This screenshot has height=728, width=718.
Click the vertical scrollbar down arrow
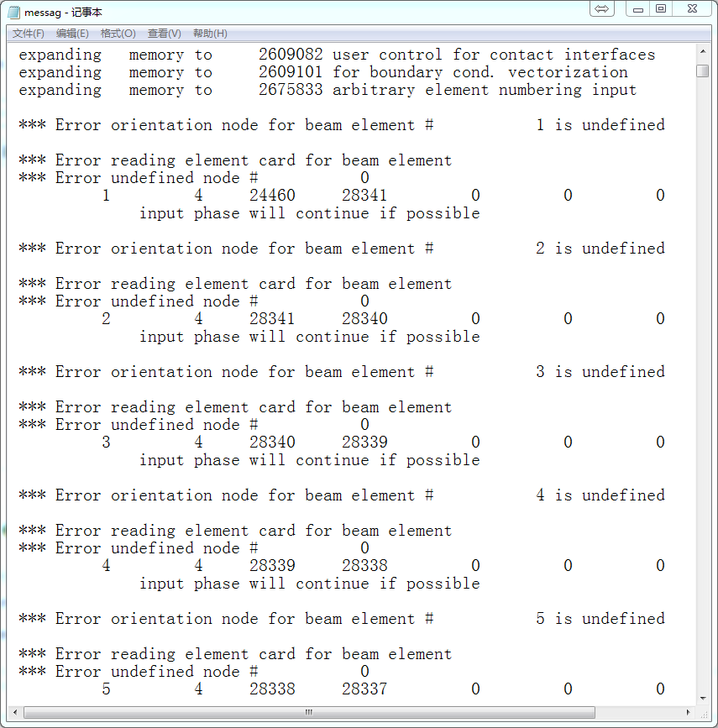[703, 698]
